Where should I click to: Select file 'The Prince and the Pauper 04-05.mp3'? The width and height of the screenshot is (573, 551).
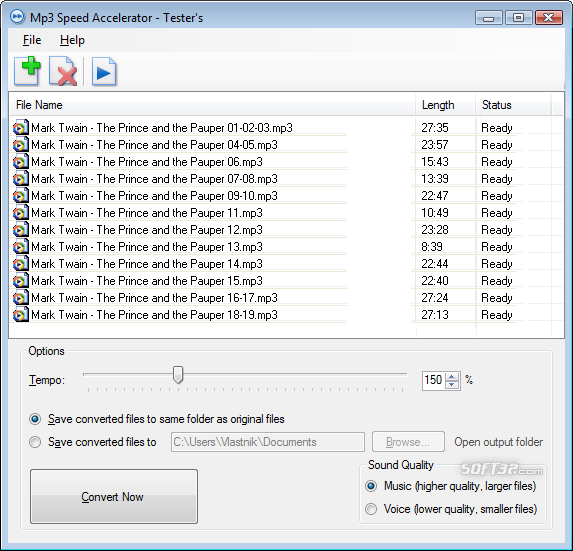point(154,145)
